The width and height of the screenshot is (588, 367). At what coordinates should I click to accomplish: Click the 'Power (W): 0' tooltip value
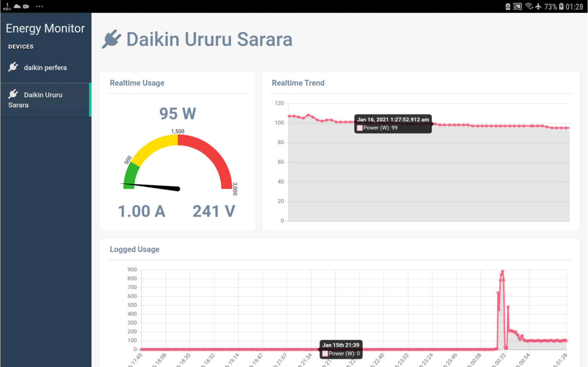pyautogui.click(x=344, y=353)
